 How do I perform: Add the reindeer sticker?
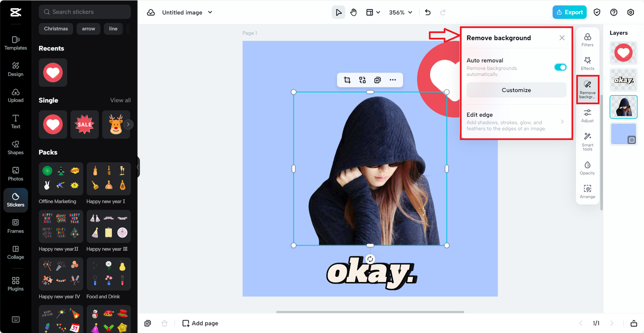[x=116, y=124]
